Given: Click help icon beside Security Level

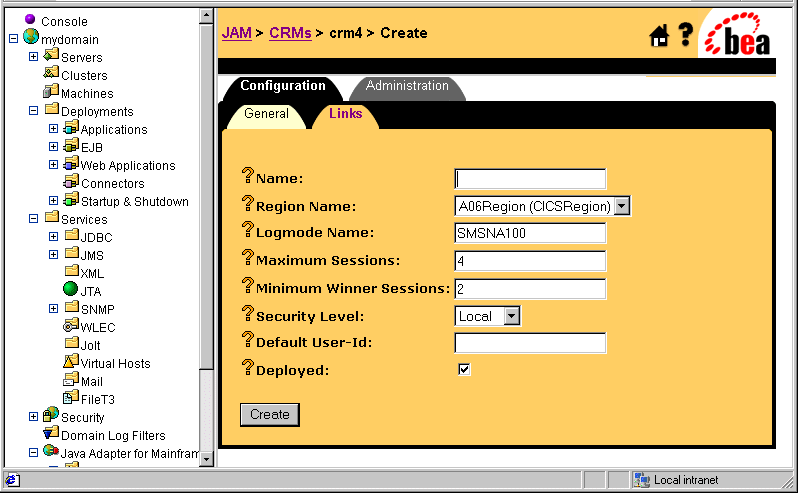Looking at the screenshot, I should tap(247, 313).
